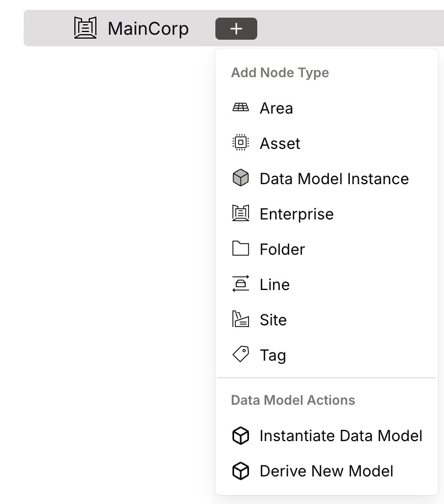Click the Enterprise building icon in menu
Viewport: 444px width, 504px height.
coord(241,213)
